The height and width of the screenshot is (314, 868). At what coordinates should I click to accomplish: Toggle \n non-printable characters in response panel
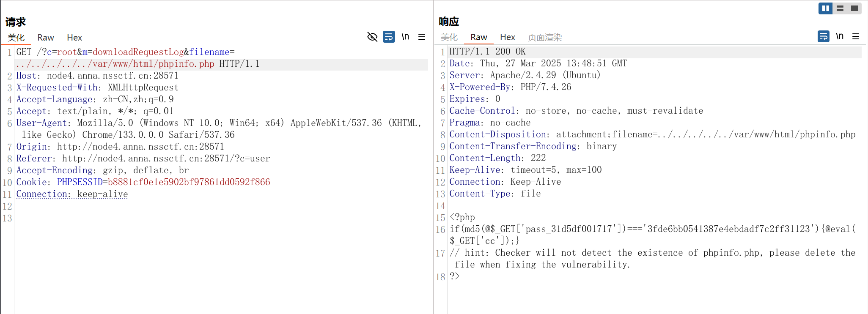[840, 36]
